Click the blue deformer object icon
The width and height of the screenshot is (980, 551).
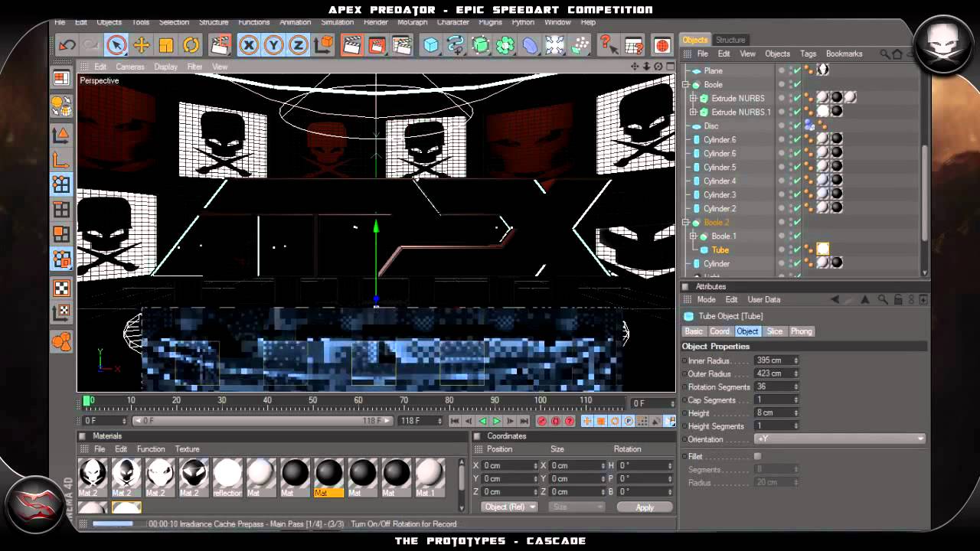pos(530,45)
